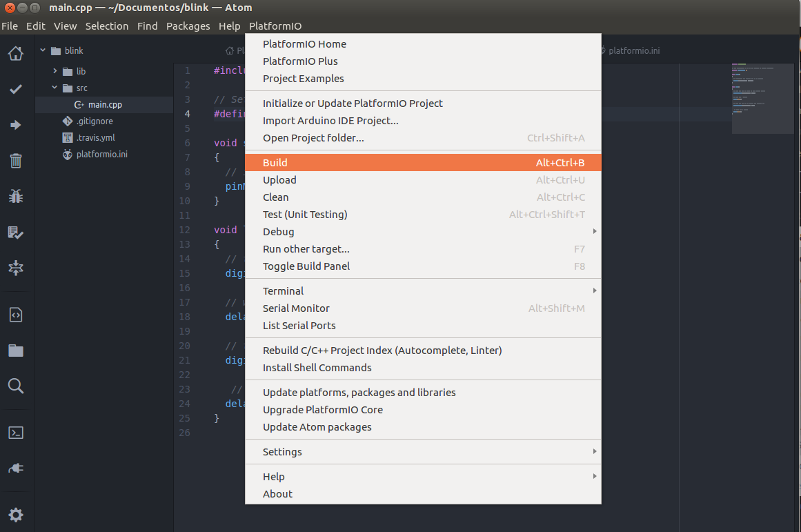This screenshot has height=532, width=801.
Task: Choose Rebuild C/C++ Project Index
Action: [x=423, y=351]
